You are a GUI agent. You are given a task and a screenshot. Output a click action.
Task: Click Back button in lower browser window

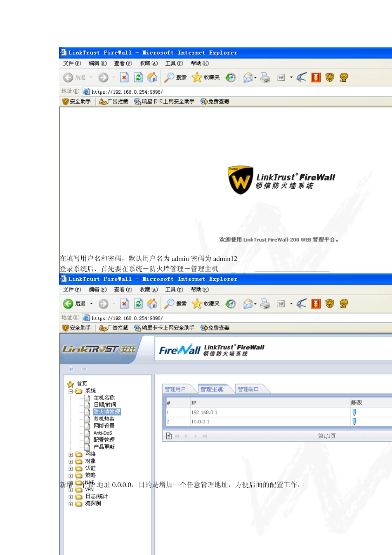point(75,304)
